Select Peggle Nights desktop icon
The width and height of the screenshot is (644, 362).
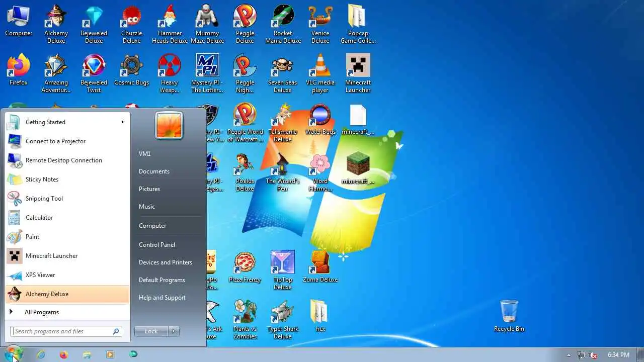pos(245,73)
